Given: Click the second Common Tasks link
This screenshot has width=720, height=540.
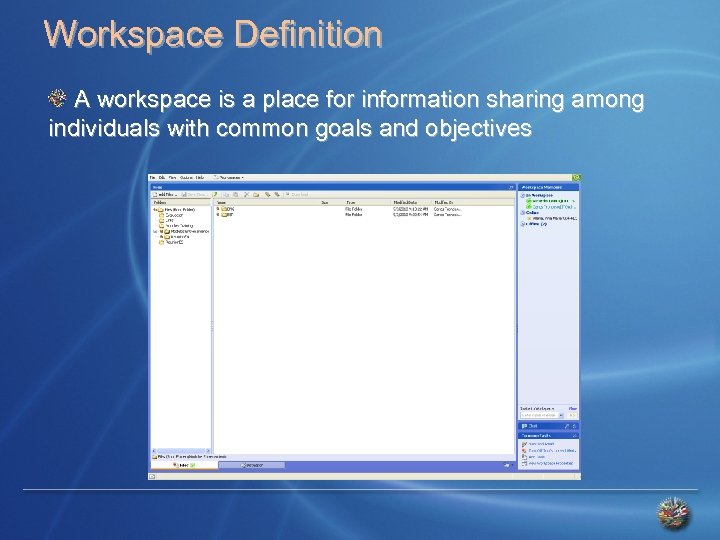Looking at the screenshot, I should [x=552, y=451].
